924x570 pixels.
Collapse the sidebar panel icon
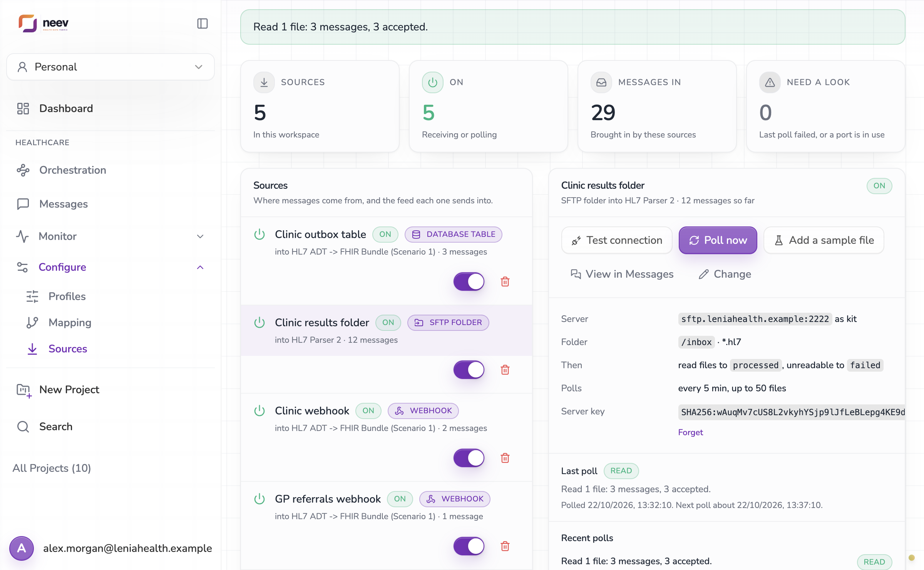point(203,23)
